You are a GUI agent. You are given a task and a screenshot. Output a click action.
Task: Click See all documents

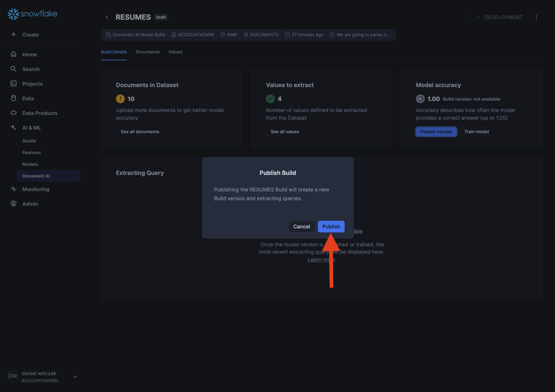(140, 132)
